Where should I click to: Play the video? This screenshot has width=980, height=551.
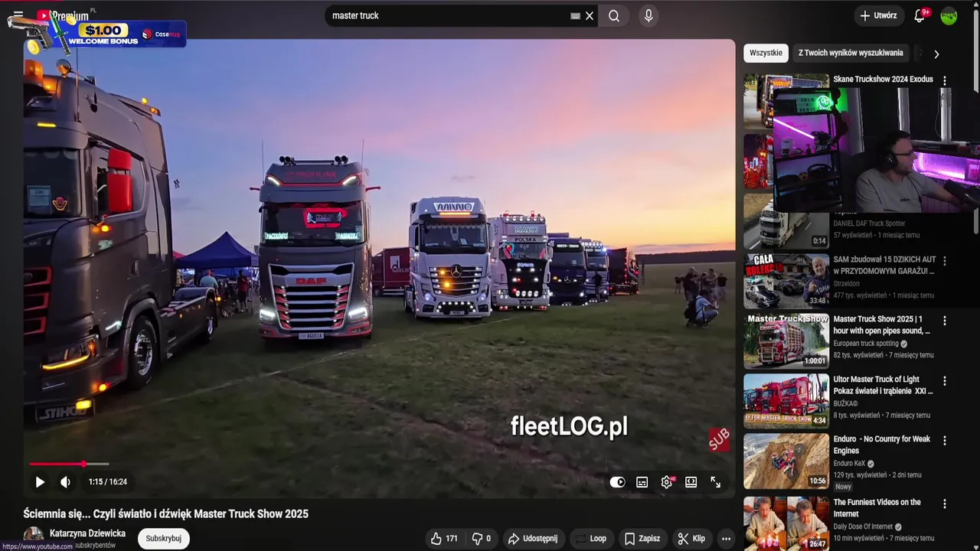pos(40,482)
